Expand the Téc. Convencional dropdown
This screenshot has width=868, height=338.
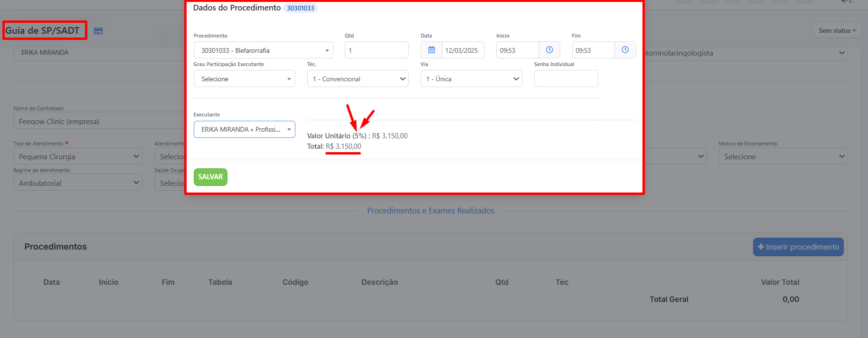(x=358, y=78)
